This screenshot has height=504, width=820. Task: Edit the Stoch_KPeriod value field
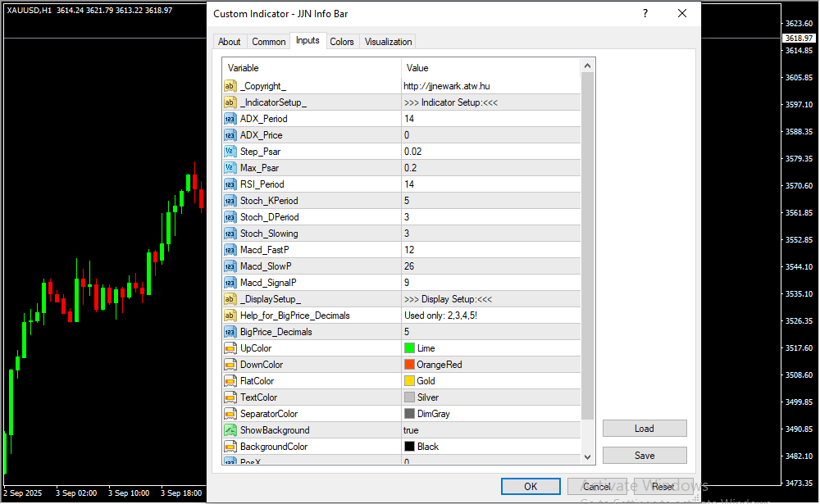click(x=490, y=201)
